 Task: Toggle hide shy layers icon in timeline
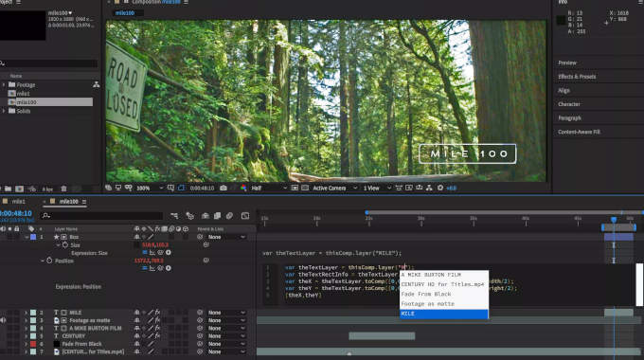(205, 216)
